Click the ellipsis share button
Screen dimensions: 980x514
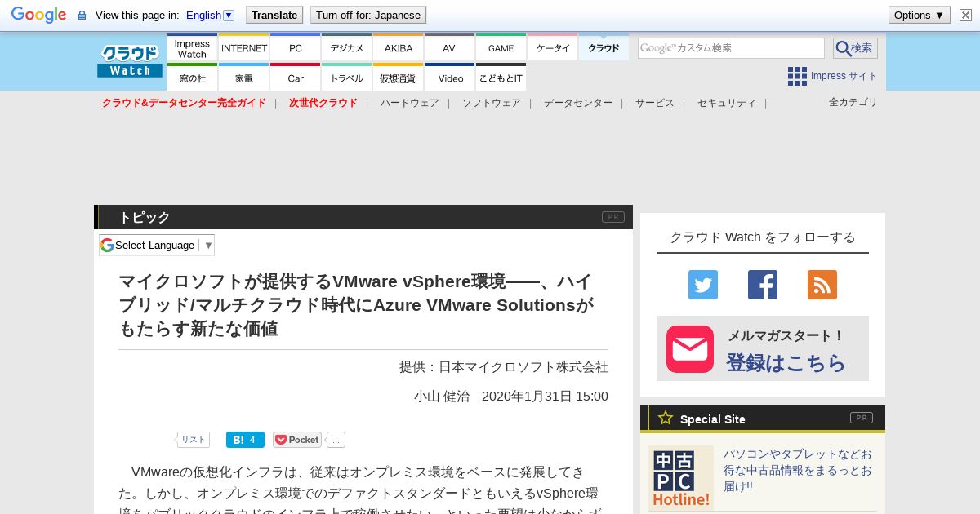coord(336,440)
